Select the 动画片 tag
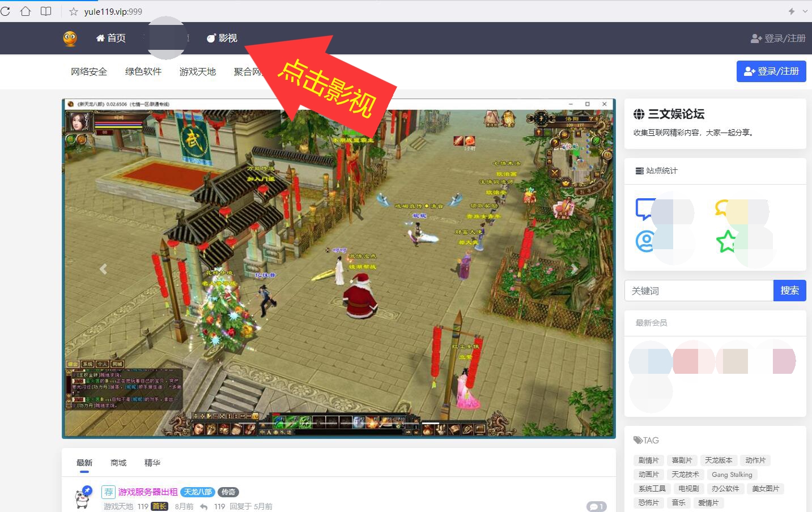The width and height of the screenshot is (812, 512). 648,474
